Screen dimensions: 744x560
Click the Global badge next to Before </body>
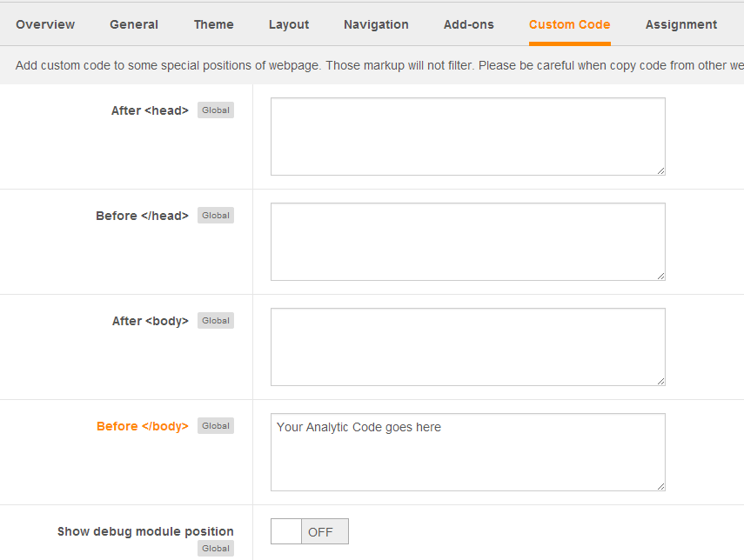pyautogui.click(x=216, y=426)
